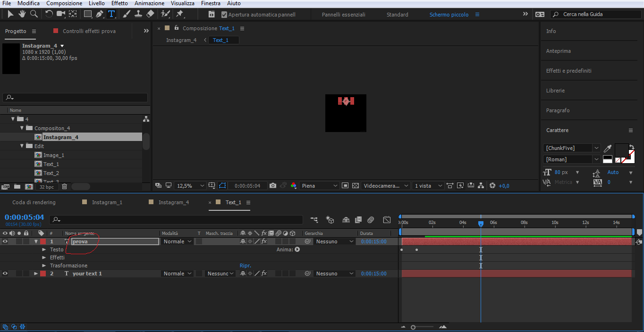Take a snapshot of the composition
This screenshot has height=332, width=644.
tap(273, 185)
